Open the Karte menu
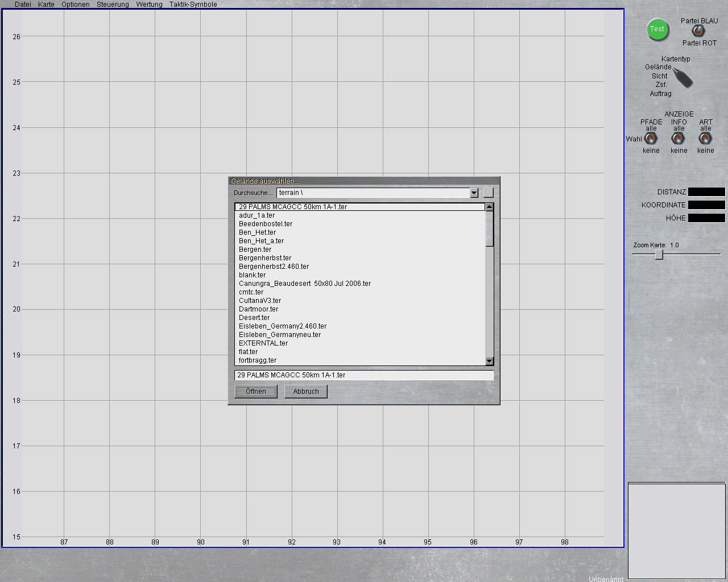 pyautogui.click(x=46, y=5)
